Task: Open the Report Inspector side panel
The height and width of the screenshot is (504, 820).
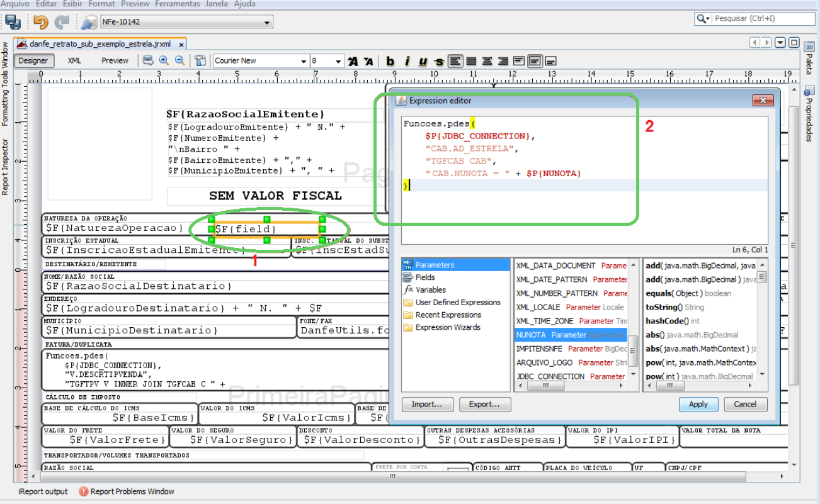Action: [x=6, y=167]
